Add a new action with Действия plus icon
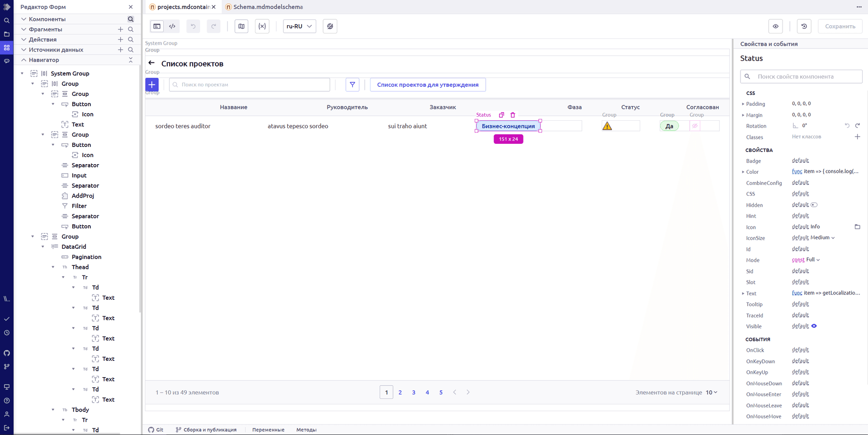Image resolution: width=868 pixels, height=435 pixels. [x=120, y=40]
